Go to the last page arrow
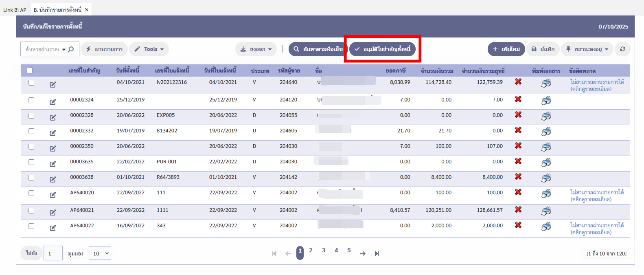The image size is (644, 275). pos(377,253)
